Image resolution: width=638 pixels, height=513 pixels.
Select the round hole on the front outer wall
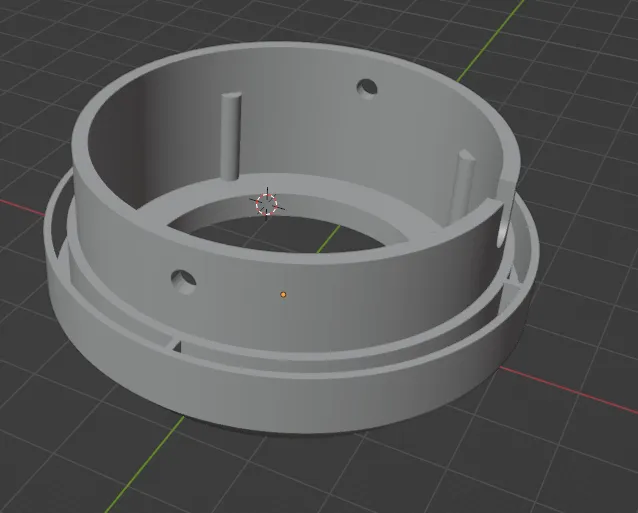click(184, 282)
